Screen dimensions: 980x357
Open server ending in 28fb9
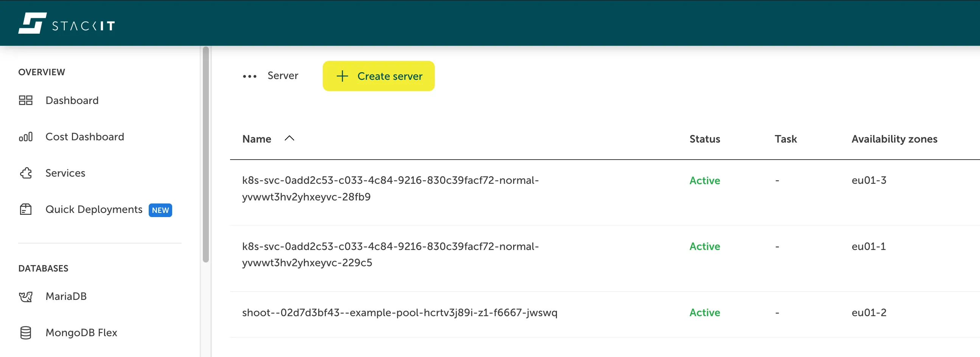click(x=390, y=189)
